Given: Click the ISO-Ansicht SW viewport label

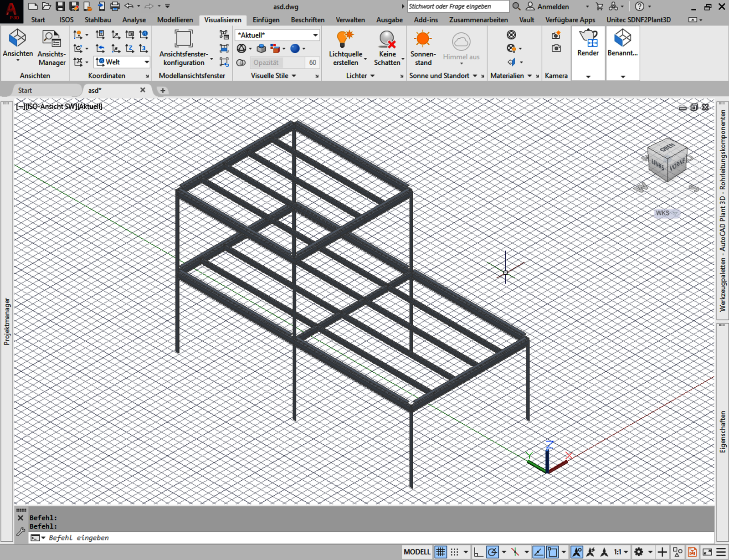Looking at the screenshot, I should (x=51, y=106).
